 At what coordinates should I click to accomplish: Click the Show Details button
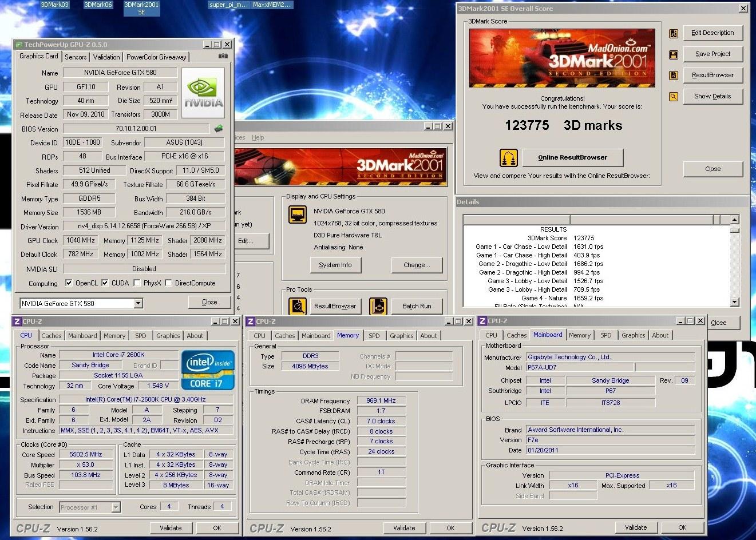click(x=713, y=96)
